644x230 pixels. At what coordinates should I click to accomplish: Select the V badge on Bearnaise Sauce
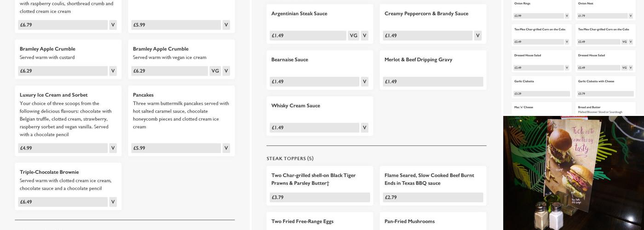[x=364, y=81]
